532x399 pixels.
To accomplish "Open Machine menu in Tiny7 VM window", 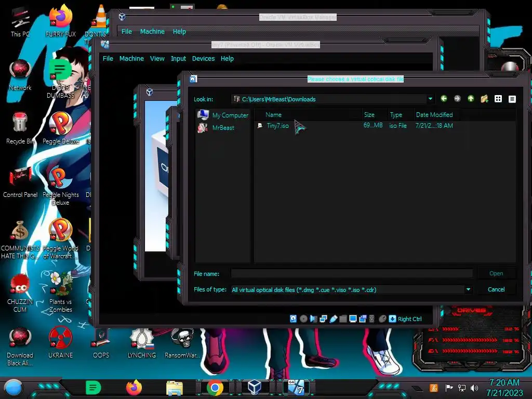I will 131,58.
